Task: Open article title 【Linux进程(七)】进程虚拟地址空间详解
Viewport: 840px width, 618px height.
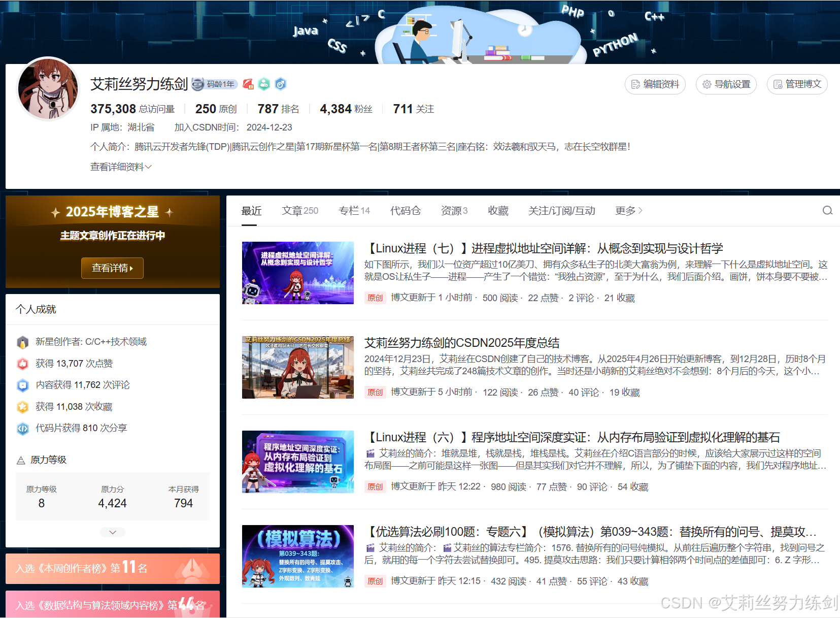Action: coord(544,248)
